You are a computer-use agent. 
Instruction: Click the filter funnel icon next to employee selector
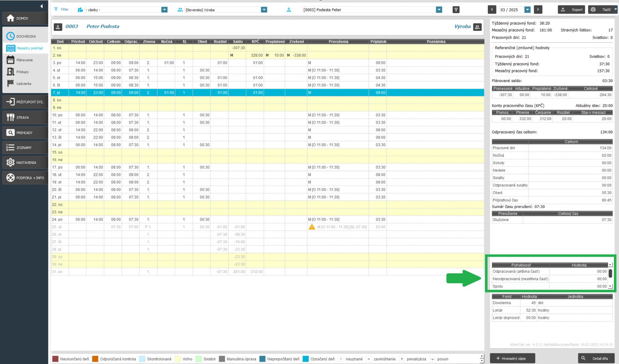pyautogui.click(x=456, y=10)
